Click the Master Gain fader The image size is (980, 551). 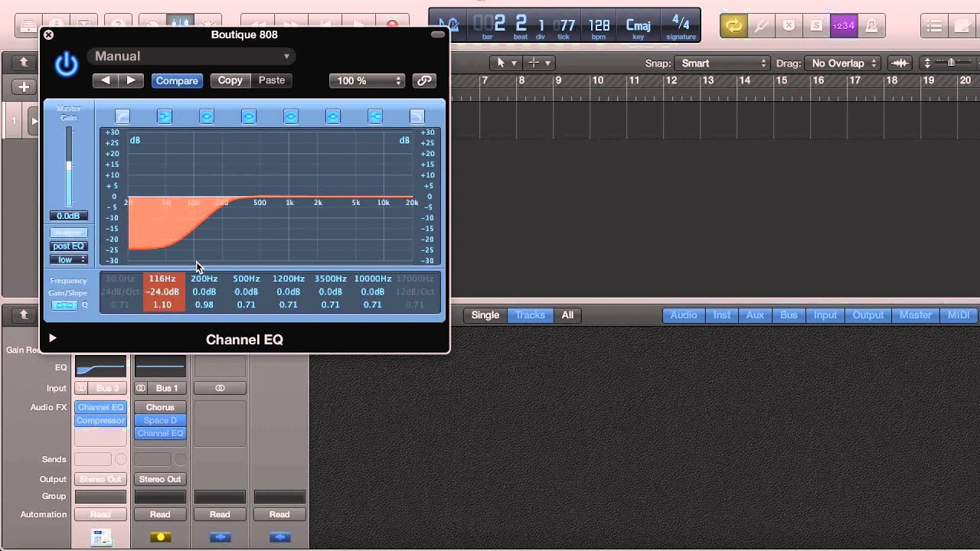[x=69, y=166]
